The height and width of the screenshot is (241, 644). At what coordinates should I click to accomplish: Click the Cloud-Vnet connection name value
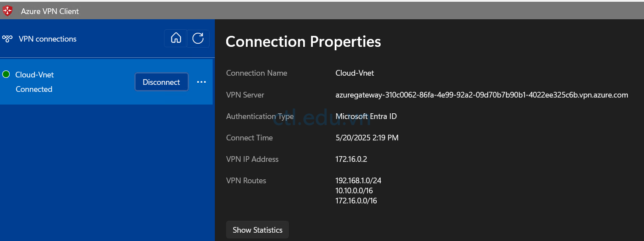[355, 73]
